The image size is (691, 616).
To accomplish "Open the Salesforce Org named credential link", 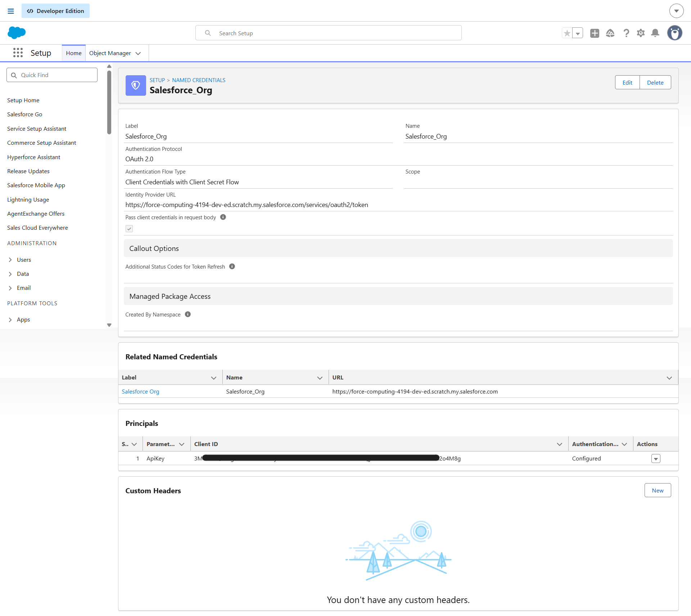I will coord(140,392).
